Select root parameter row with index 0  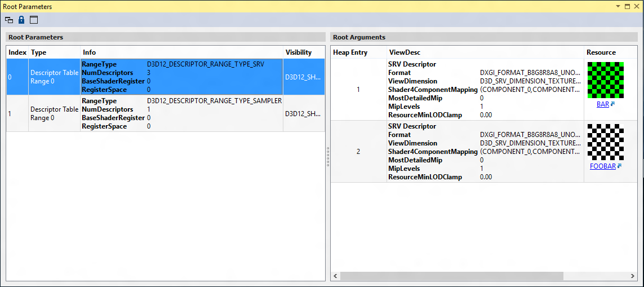pos(17,77)
